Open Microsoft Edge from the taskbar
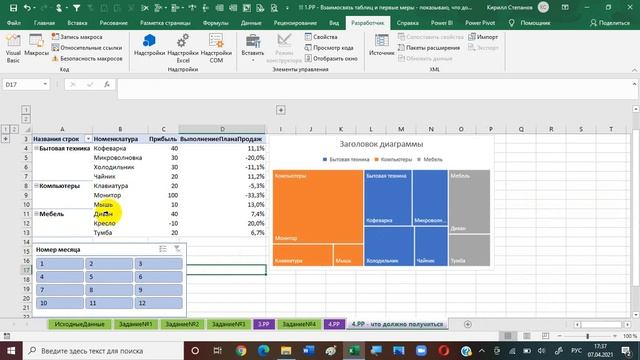Image resolution: width=640 pixels, height=360 pixels. pyautogui.click(x=264, y=351)
